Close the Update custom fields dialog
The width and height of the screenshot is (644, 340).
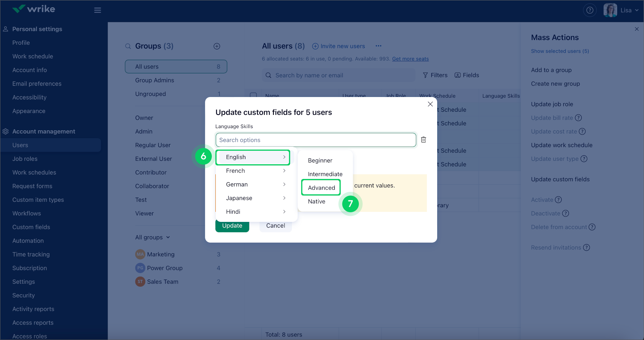point(430,104)
